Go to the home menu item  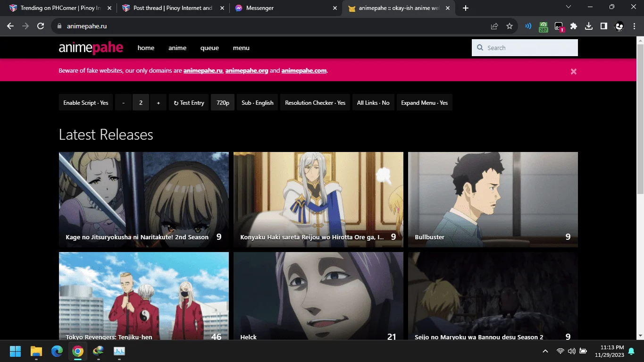pyautogui.click(x=146, y=48)
